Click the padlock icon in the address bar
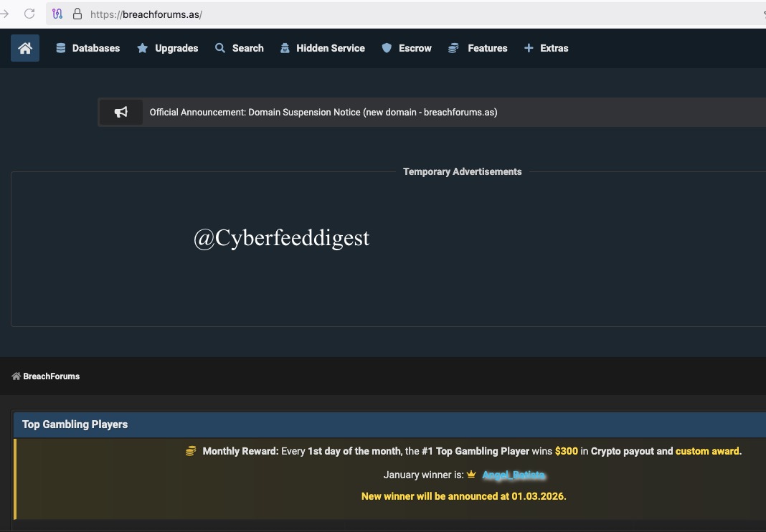Screen dimensions: 766x532 pos(77,14)
